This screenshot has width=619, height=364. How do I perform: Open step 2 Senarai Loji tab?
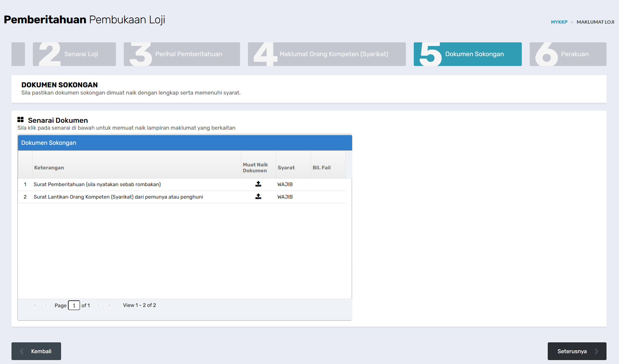click(x=74, y=54)
